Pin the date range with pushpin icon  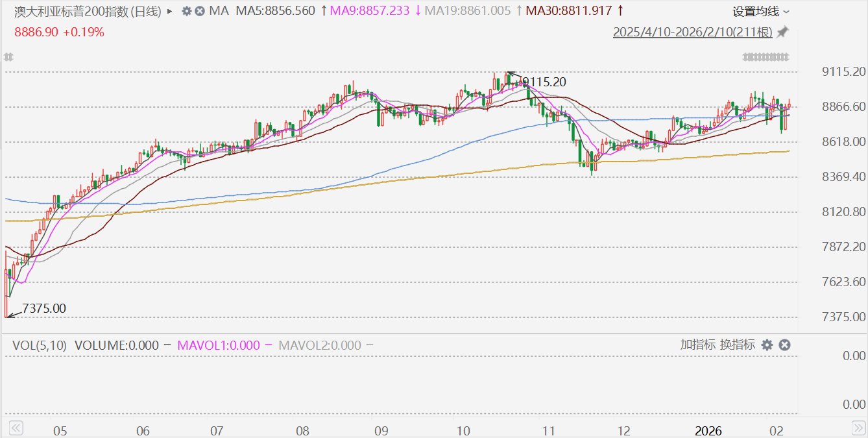(782, 32)
